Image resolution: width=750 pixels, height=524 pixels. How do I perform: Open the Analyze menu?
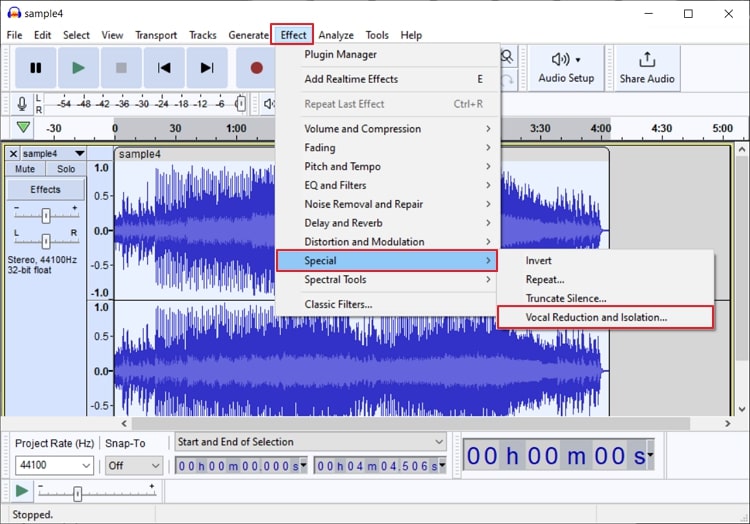pyautogui.click(x=336, y=35)
